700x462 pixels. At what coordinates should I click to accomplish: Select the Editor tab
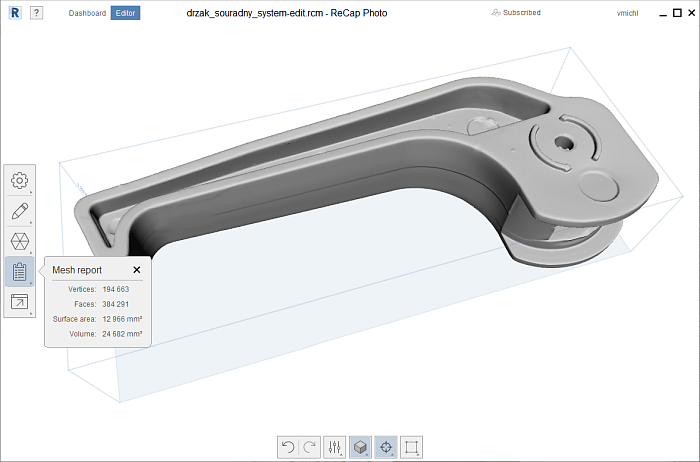tap(125, 13)
